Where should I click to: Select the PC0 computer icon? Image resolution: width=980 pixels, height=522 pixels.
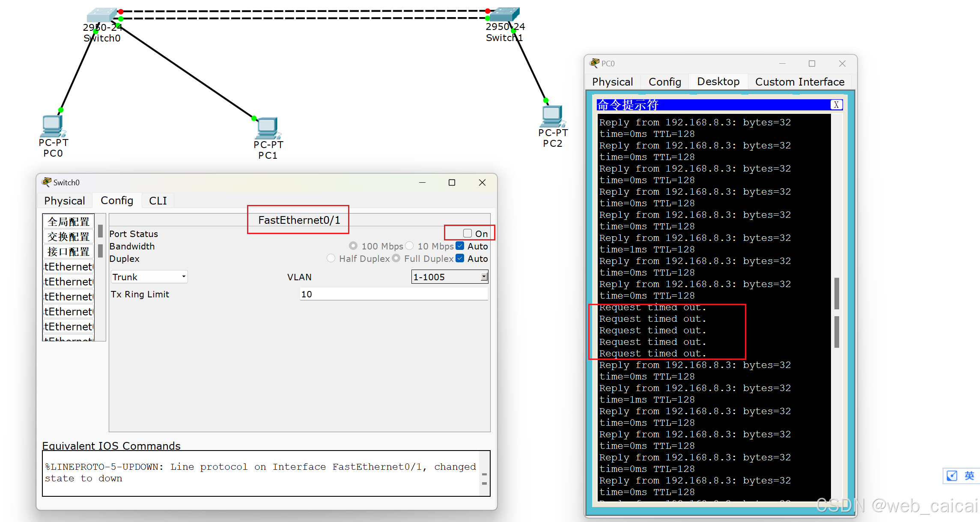[52, 126]
